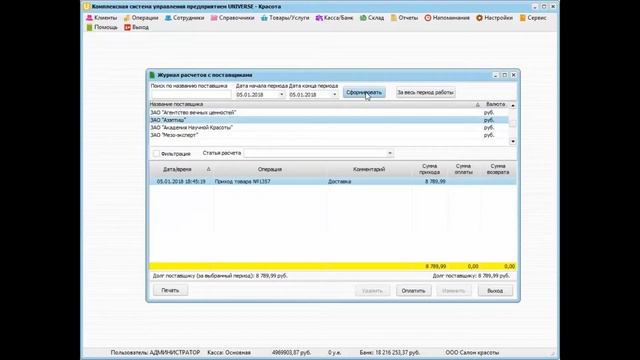Open the Сервис menu icon
Viewport: 640px width, 360px height.
point(522,18)
